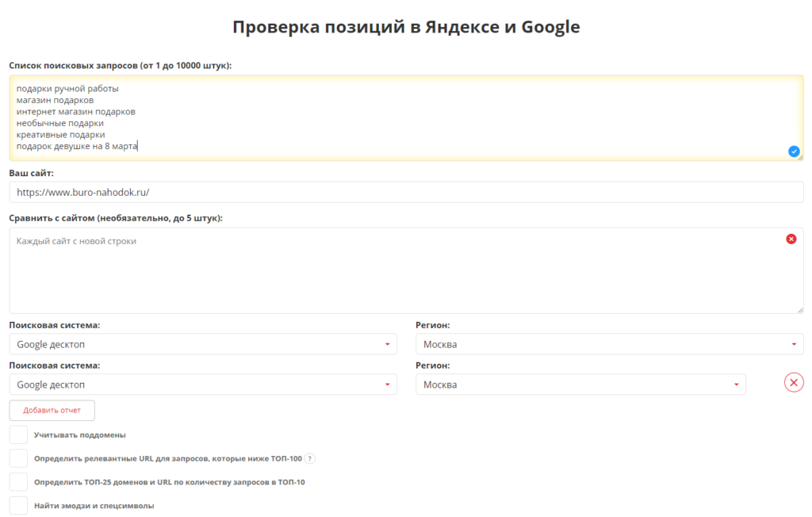Screen dimensions: 812x517
Task: Open first Поисковая система dropdown
Action: click(203, 344)
